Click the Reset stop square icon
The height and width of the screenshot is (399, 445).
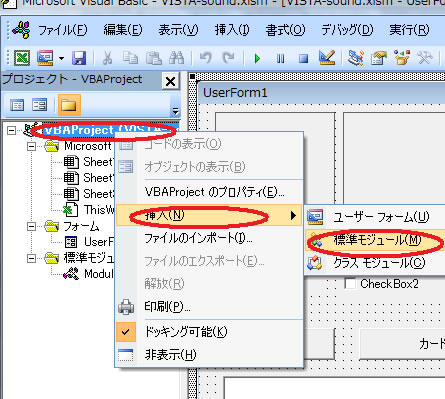pyautogui.click(x=303, y=59)
